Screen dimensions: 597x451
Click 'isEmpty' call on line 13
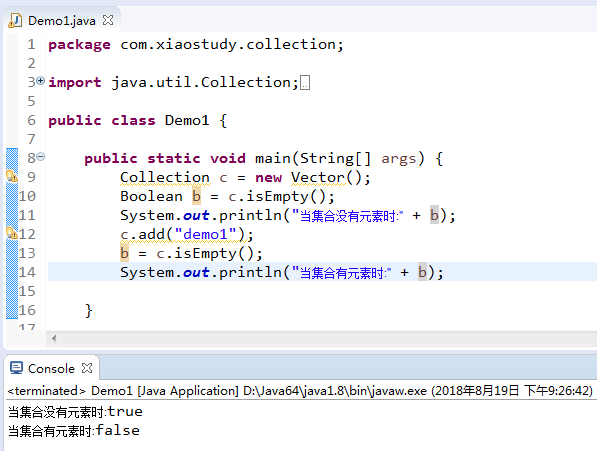(205, 253)
